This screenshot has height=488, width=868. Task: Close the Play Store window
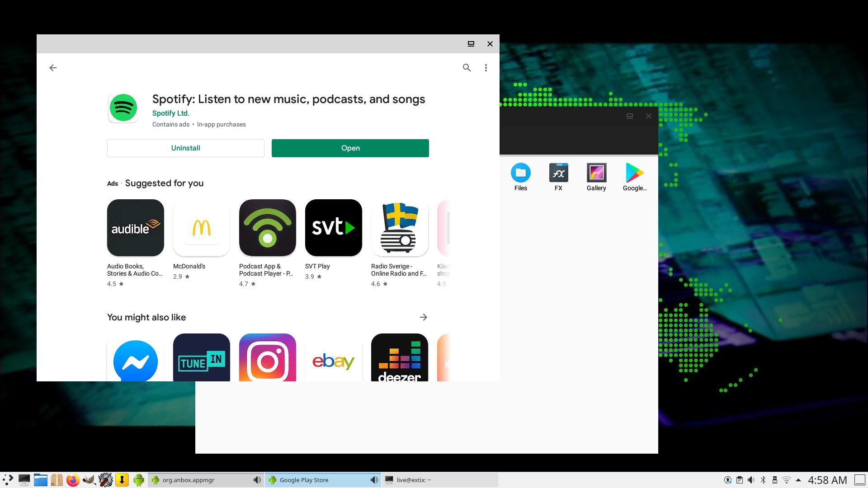coord(490,44)
